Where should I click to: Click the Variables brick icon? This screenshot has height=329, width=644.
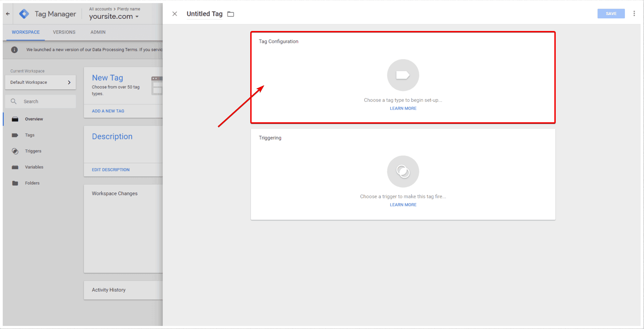(15, 167)
